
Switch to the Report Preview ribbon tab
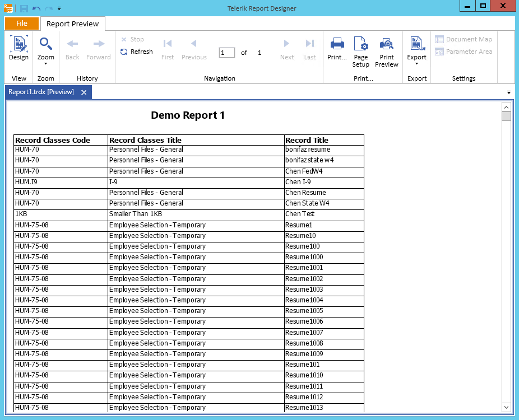click(x=73, y=24)
